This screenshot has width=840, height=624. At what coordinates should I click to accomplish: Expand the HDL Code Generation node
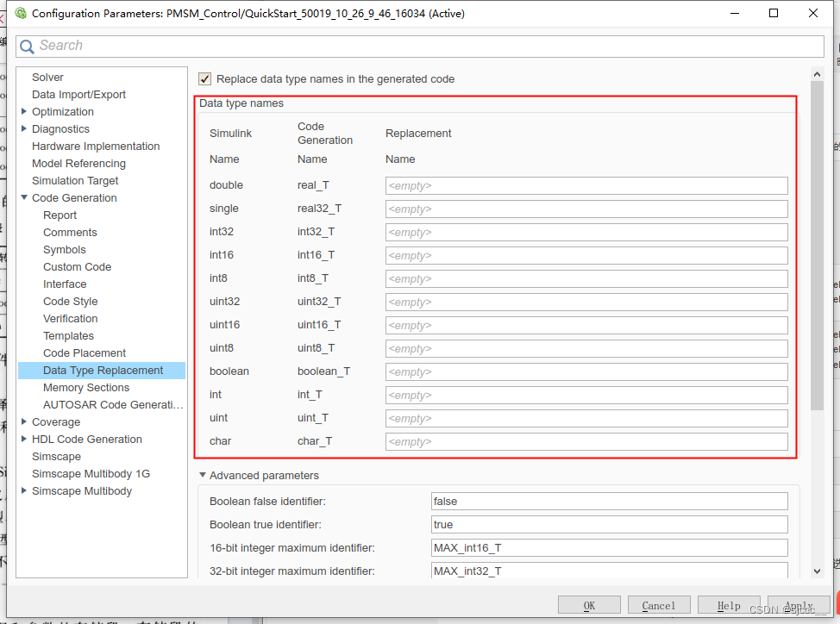tap(24, 439)
